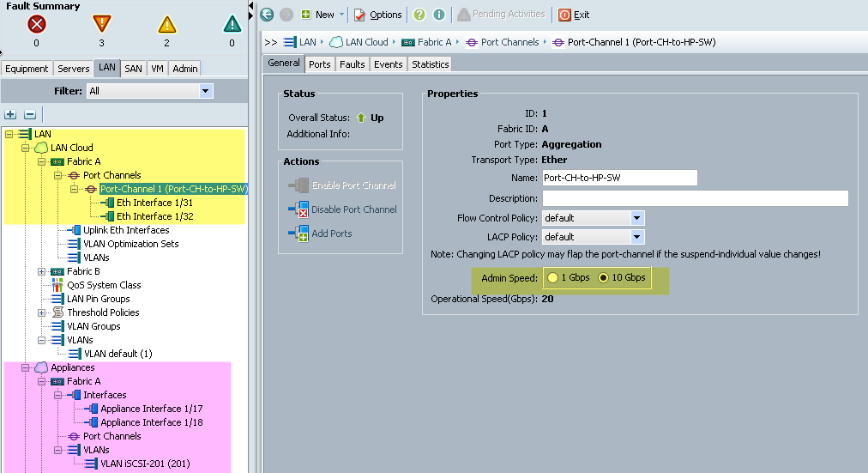Viewport: 868px width, 473px height.
Task: Click Fabric A in the breadcrumb
Action: click(x=435, y=42)
